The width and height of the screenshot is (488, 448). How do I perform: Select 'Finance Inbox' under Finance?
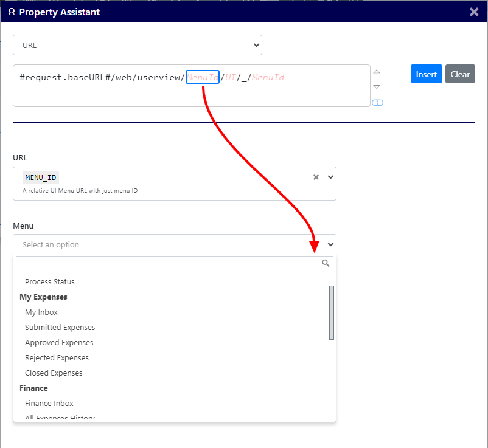coord(49,404)
